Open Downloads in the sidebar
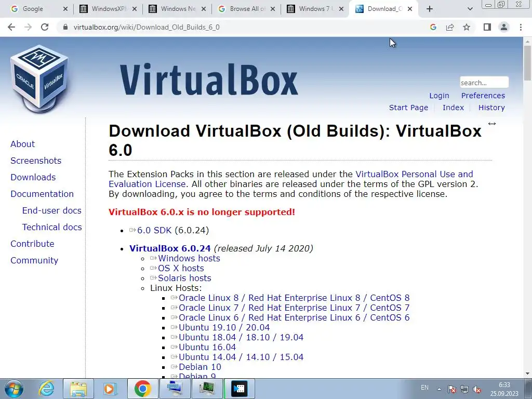532x399 pixels. tap(33, 177)
